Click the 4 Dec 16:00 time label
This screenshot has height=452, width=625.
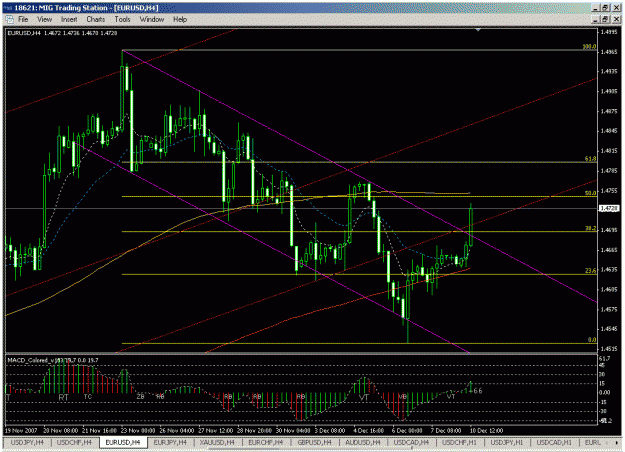coord(369,430)
